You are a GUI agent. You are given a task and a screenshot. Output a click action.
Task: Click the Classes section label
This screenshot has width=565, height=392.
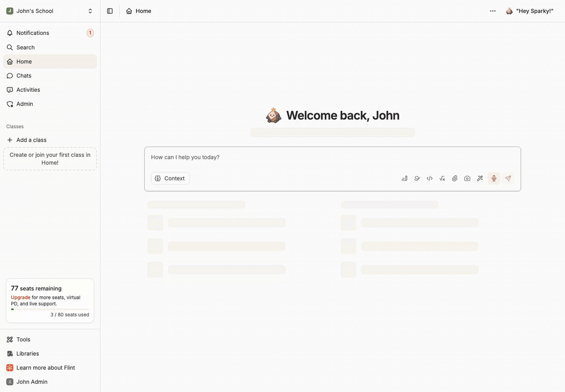pyautogui.click(x=15, y=127)
